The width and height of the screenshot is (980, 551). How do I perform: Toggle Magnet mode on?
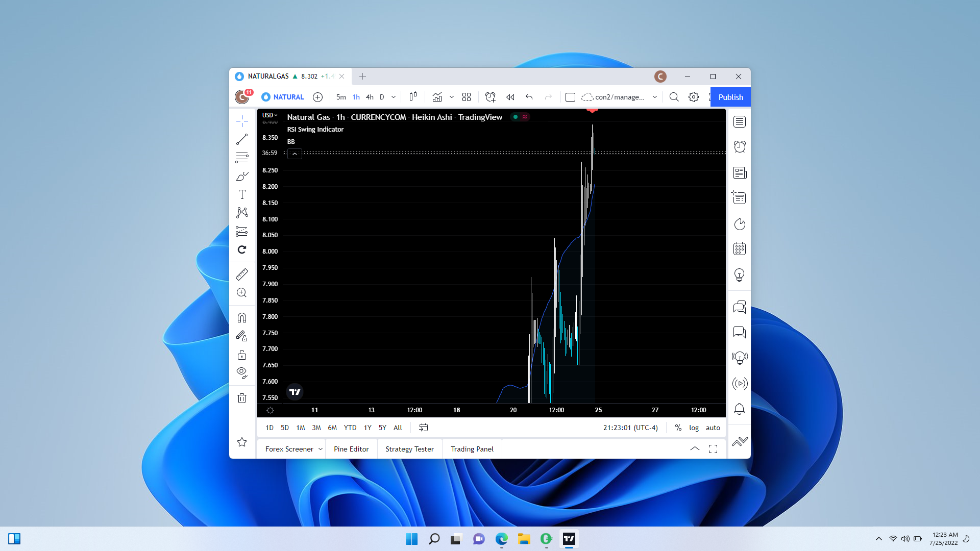242,318
